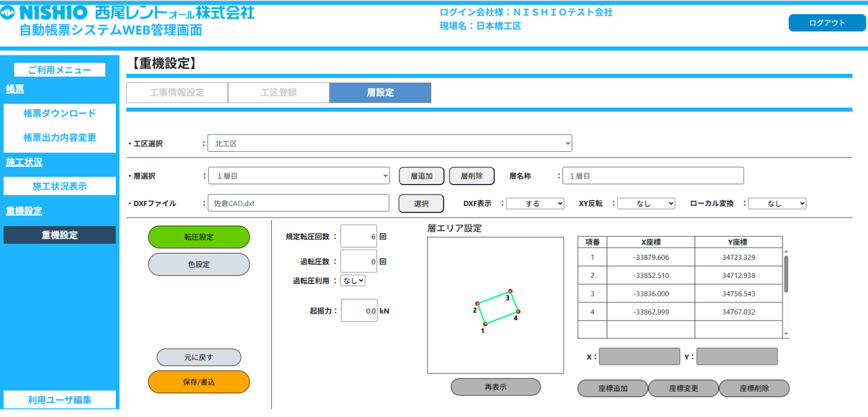Select table cell 34723.329
This screenshot has height=417, width=868.
click(738, 258)
